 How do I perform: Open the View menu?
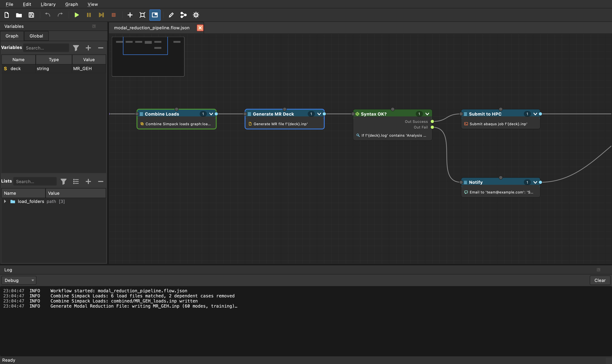point(93,4)
